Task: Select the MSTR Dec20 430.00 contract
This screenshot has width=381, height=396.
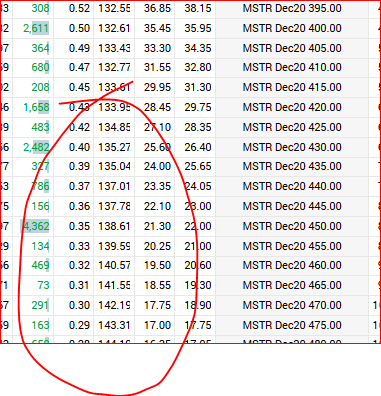Action: (292, 147)
